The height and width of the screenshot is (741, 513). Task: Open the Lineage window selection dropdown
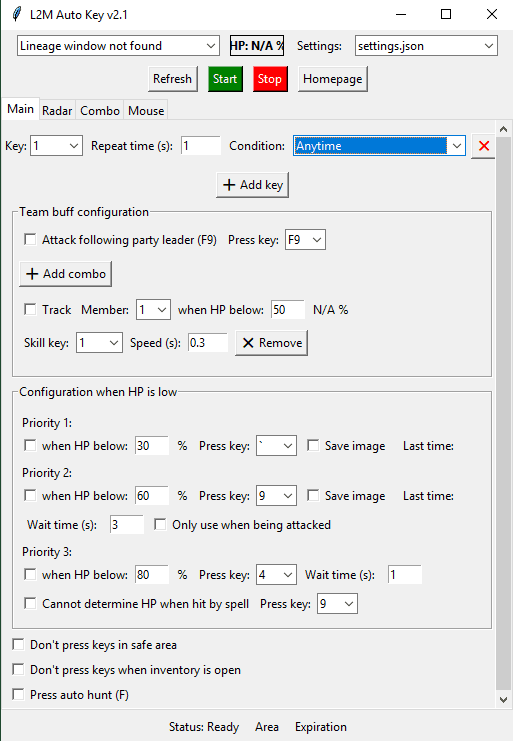(118, 46)
